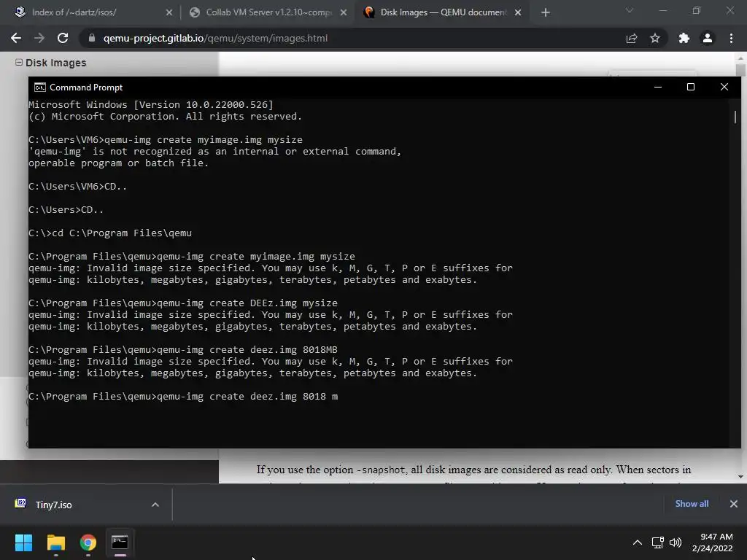Screen dimensions: 747x560
Task: Open Chrome's three-dot menu
Action: click(x=731, y=38)
